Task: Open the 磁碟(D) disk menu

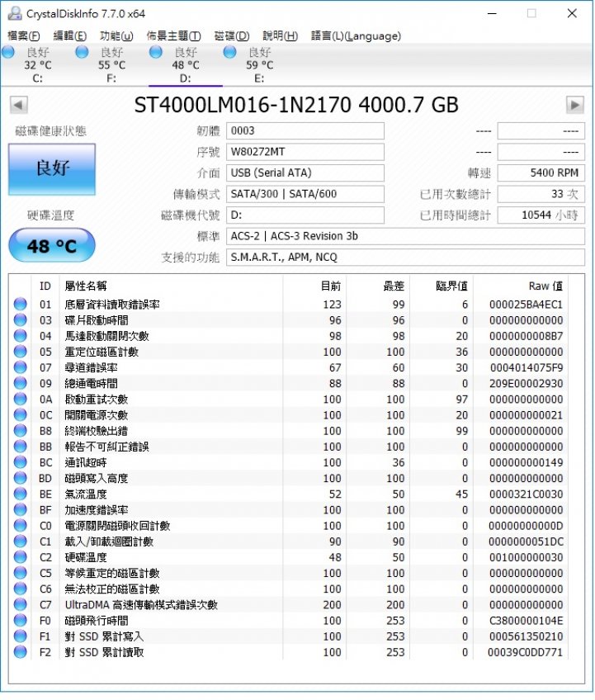Action: [232, 35]
